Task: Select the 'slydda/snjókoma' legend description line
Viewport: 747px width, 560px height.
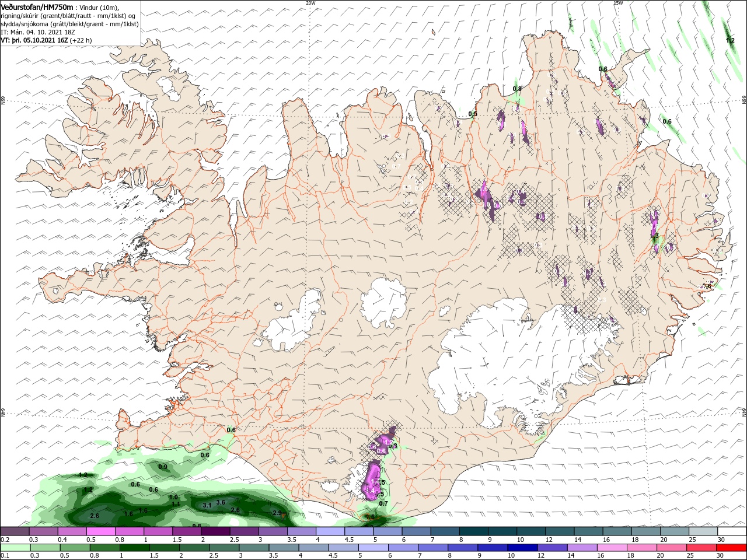Action: (69, 24)
